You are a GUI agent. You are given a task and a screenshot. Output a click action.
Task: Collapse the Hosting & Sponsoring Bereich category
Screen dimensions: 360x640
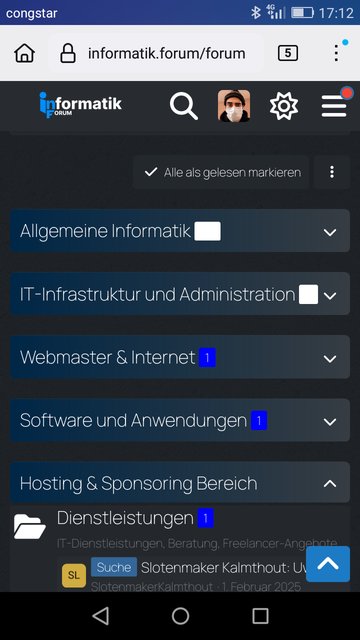[x=330, y=484]
